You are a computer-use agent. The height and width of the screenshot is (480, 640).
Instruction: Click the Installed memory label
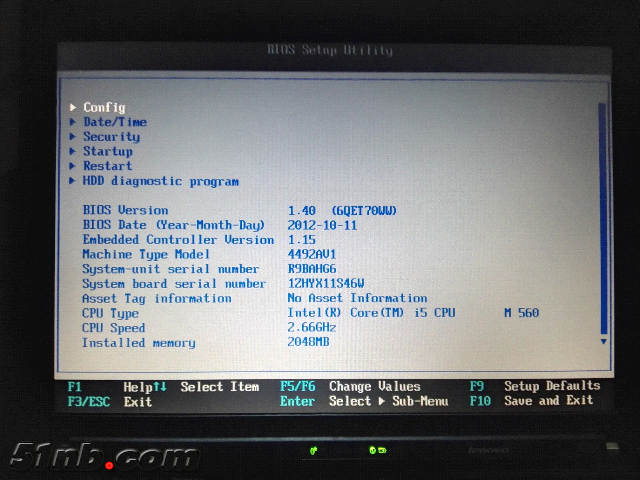click(x=139, y=343)
